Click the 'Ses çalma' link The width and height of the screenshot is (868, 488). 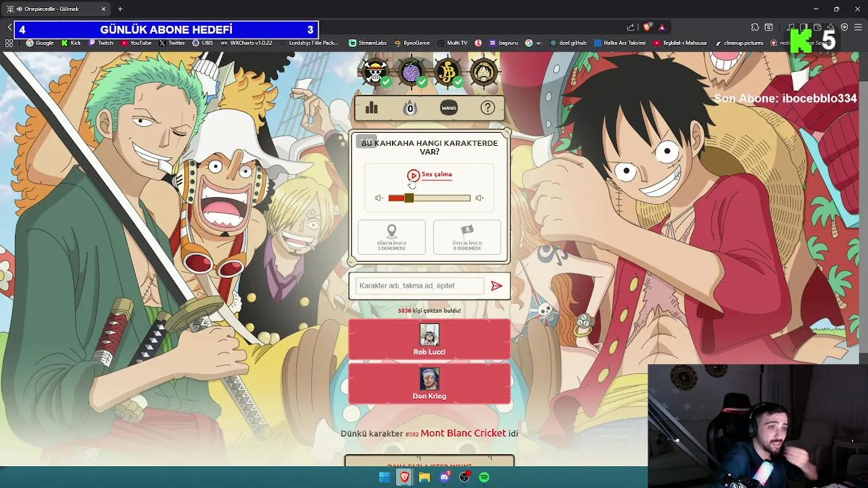[437, 174]
